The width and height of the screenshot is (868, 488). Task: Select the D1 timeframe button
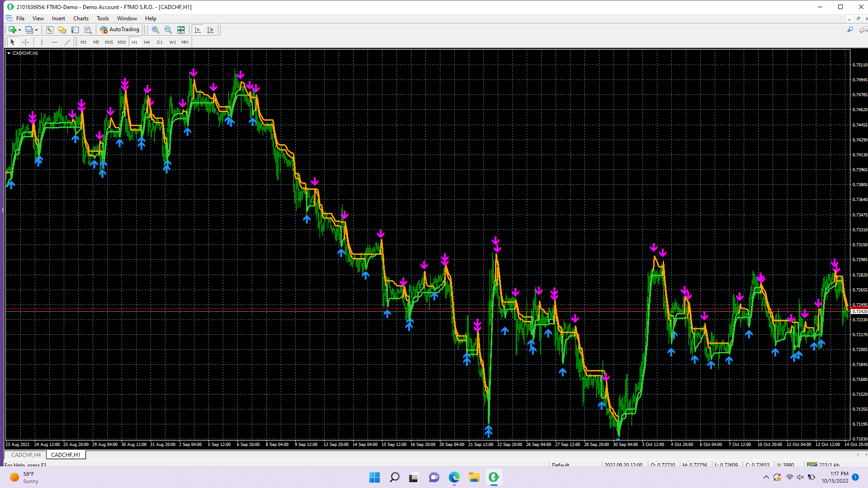(159, 42)
